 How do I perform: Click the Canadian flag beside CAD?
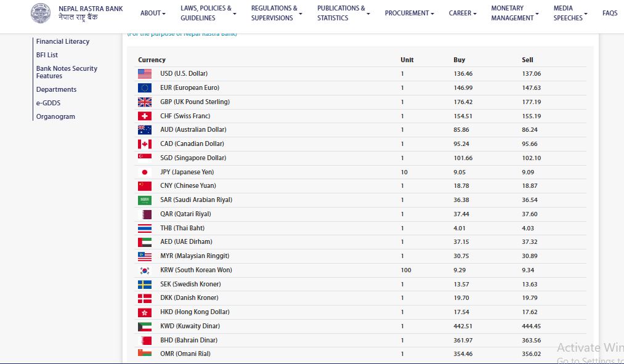point(145,144)
